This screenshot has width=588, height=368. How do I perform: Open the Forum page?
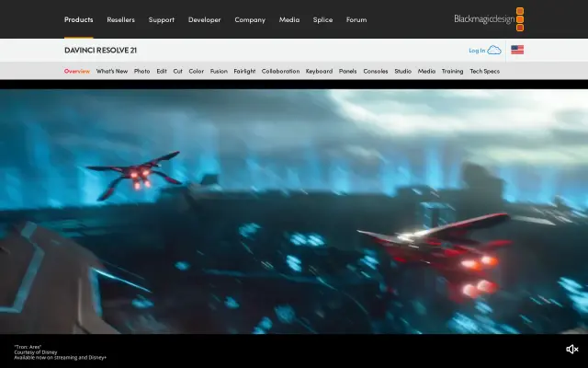pyautogui.click(x=356, y=20)
